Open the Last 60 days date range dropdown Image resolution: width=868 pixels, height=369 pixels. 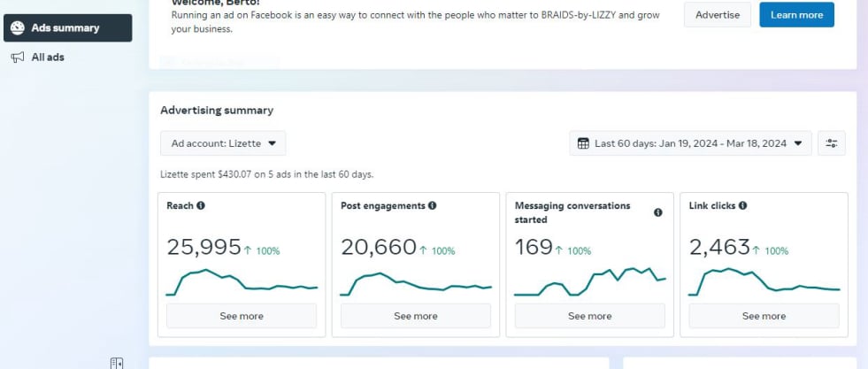(690, 143)
